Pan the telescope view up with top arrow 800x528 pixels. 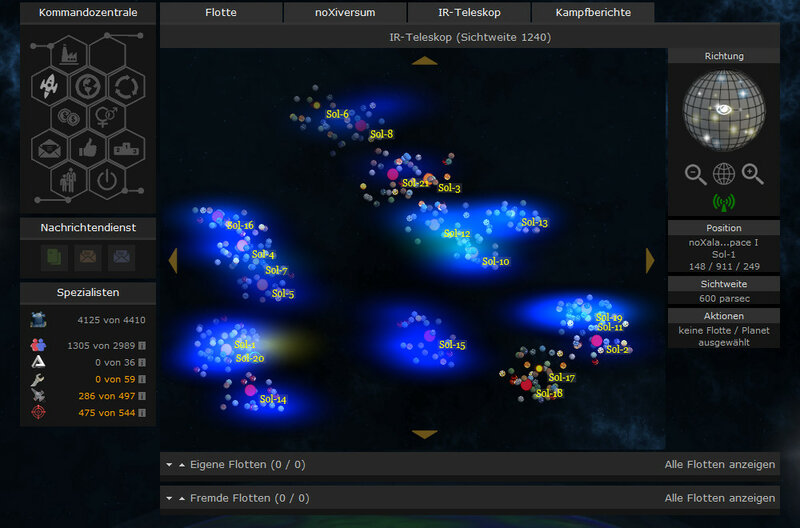coord(424,61)
